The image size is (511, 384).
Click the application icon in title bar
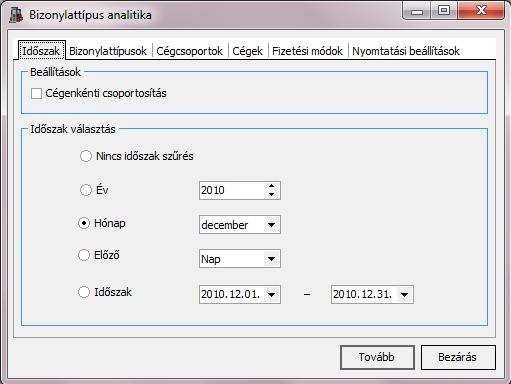pos(16,15)
